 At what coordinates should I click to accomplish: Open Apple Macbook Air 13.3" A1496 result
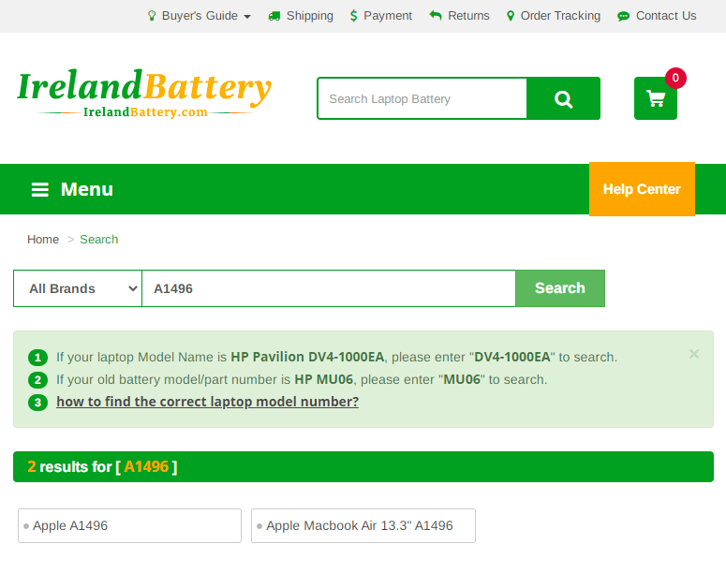click(363, 526)
